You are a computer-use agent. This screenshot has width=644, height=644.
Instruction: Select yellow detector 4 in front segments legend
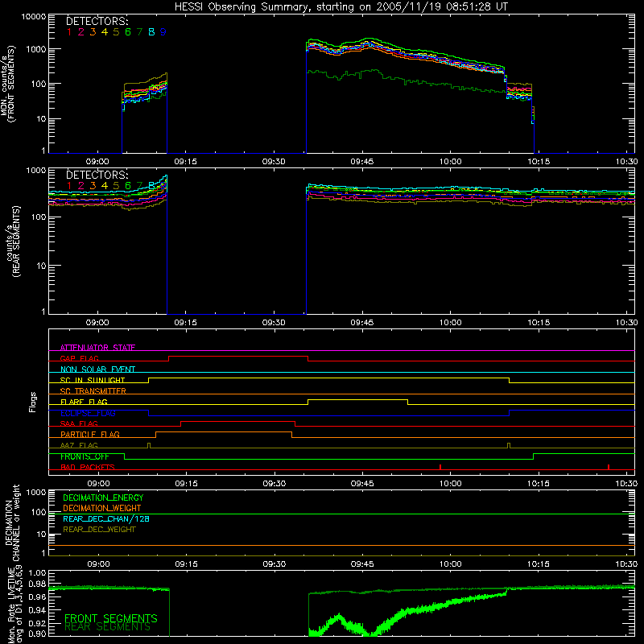coord(105,32)
